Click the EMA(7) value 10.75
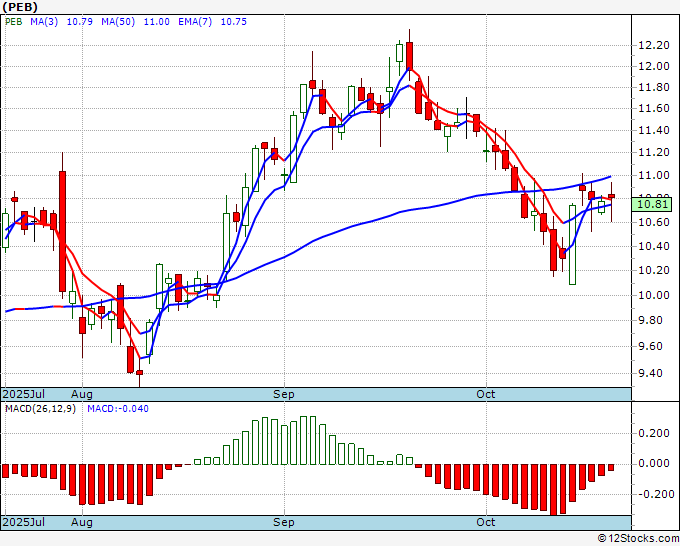Image resolution: width=680 pixels, height=546 pixels. [234, 22]
